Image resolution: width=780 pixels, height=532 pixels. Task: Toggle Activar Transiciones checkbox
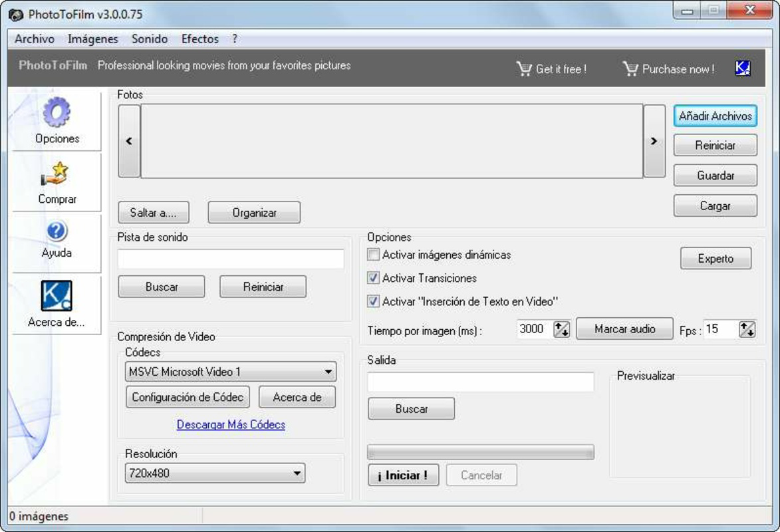(373, 278)
